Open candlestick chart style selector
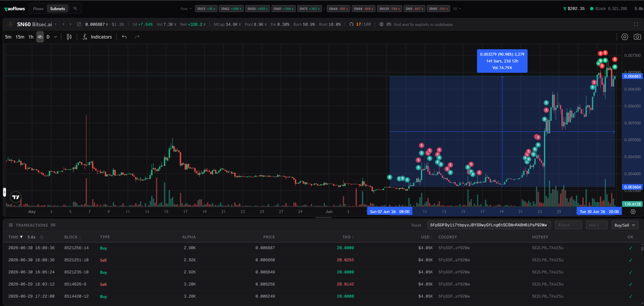The image size is (644, 306). 69,37
